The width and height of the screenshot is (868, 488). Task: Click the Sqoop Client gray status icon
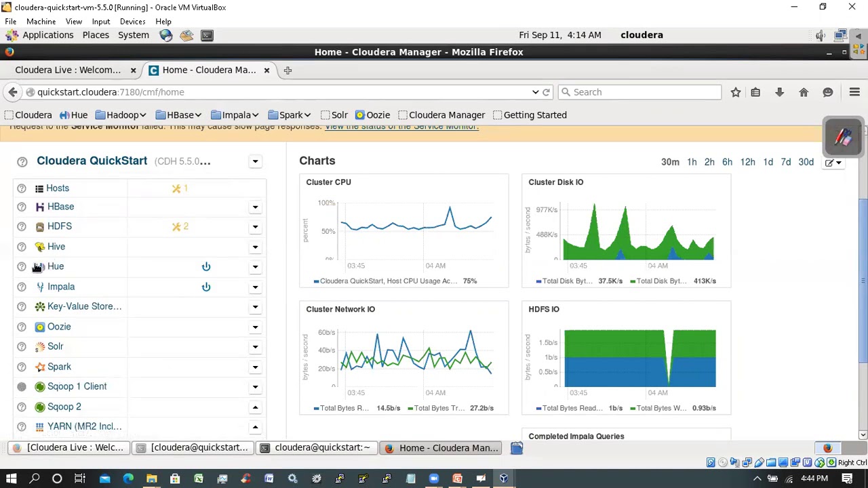(x=22, y=387)
